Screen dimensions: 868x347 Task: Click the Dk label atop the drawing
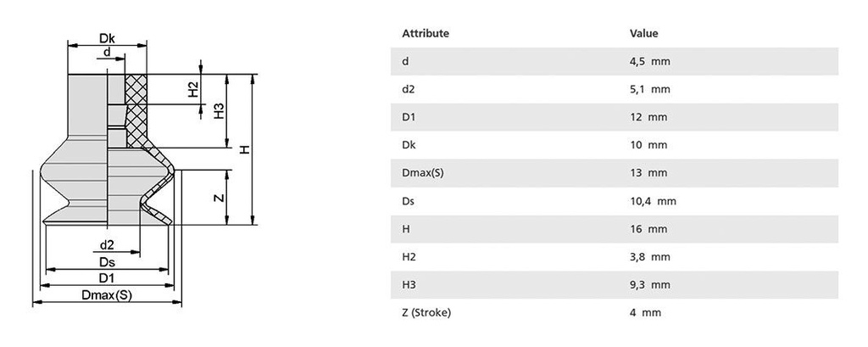[x=107, y=38]
